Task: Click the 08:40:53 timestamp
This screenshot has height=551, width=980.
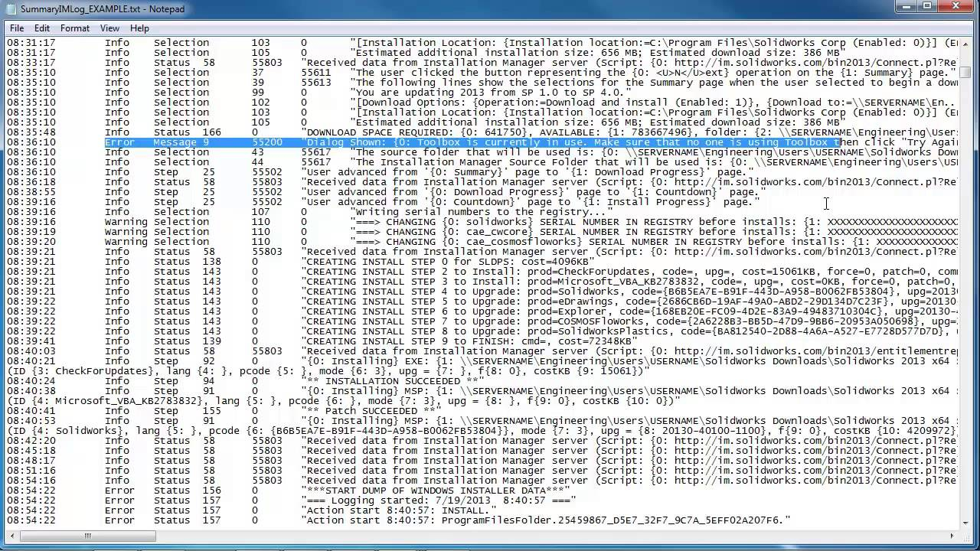Action: coord(31,421)
